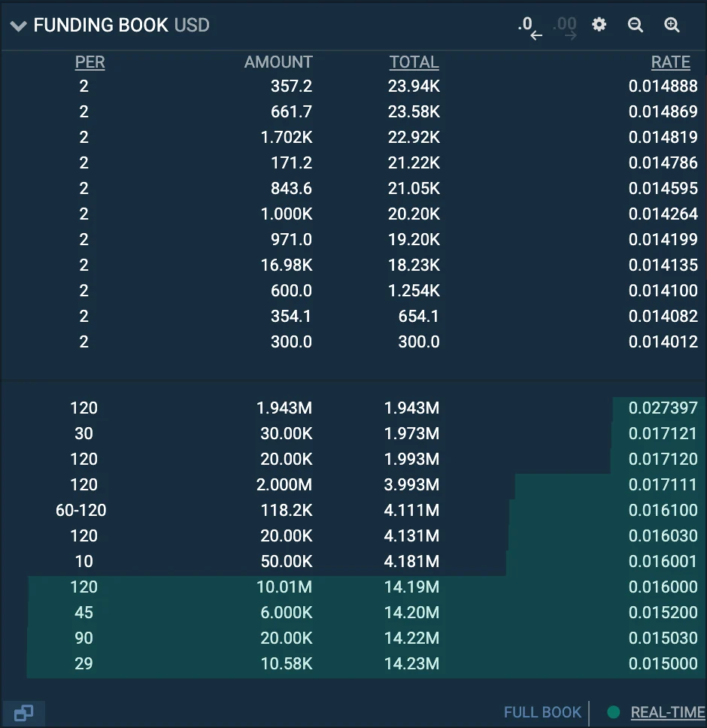Open the funding book settings gear
Screen dimensions: 707x728
pyautogui.click(x=599, y=25)
